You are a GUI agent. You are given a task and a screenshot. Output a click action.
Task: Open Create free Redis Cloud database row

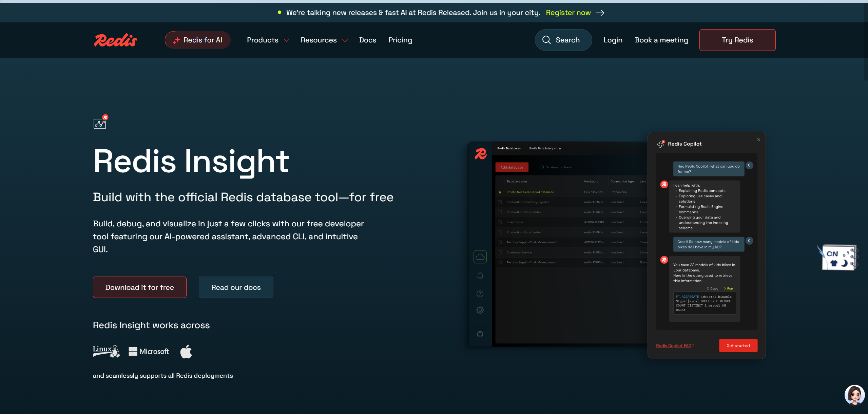(530, 192)
